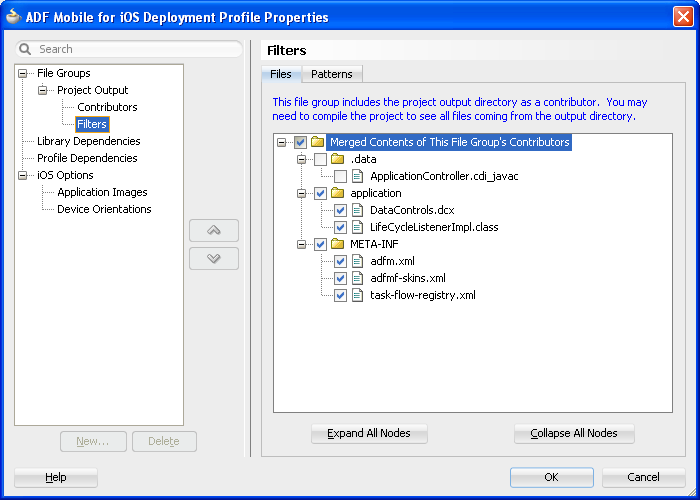Click the task-flow-registry.xml file icon
This screenshot has width=700, height=500.
[357, 295]
